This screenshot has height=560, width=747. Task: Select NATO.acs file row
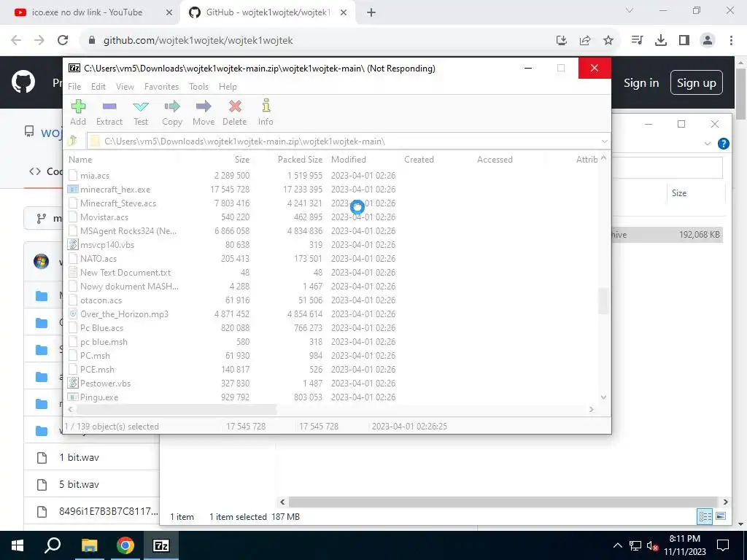click(98, 259)
